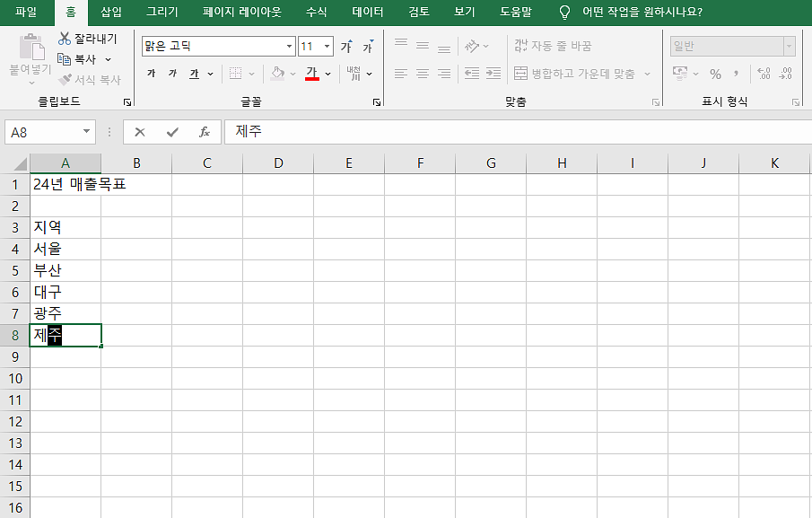Align text right icon
The height and width of the screenshot is (518, 812).
click(444, 74)
